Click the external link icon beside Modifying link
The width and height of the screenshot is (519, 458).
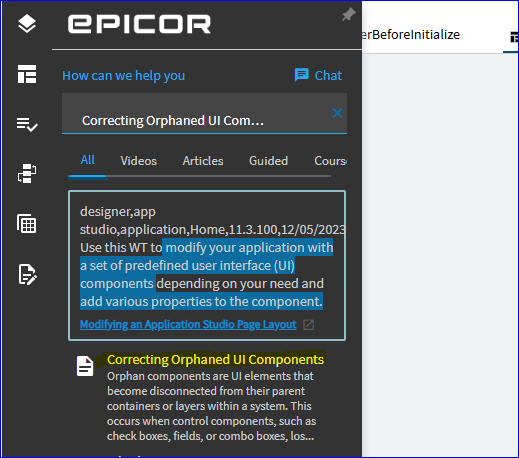[309, 325]
